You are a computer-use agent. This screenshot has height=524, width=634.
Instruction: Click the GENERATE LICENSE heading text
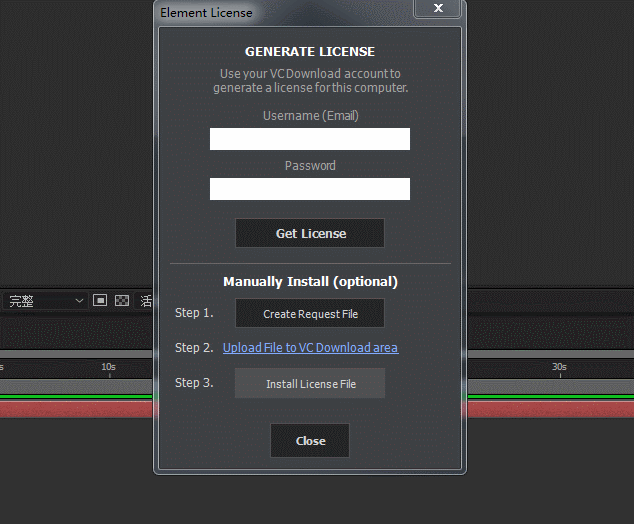coord(310,52)
